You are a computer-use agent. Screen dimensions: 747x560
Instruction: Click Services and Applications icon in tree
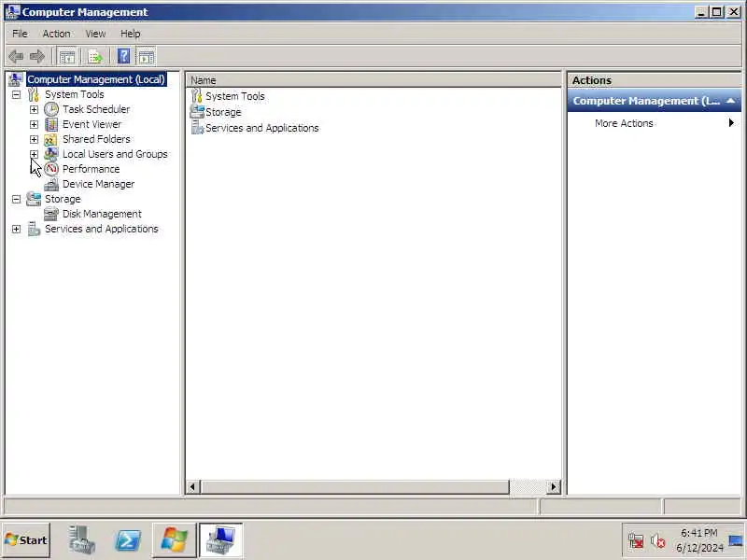click(x=34, y=229)
